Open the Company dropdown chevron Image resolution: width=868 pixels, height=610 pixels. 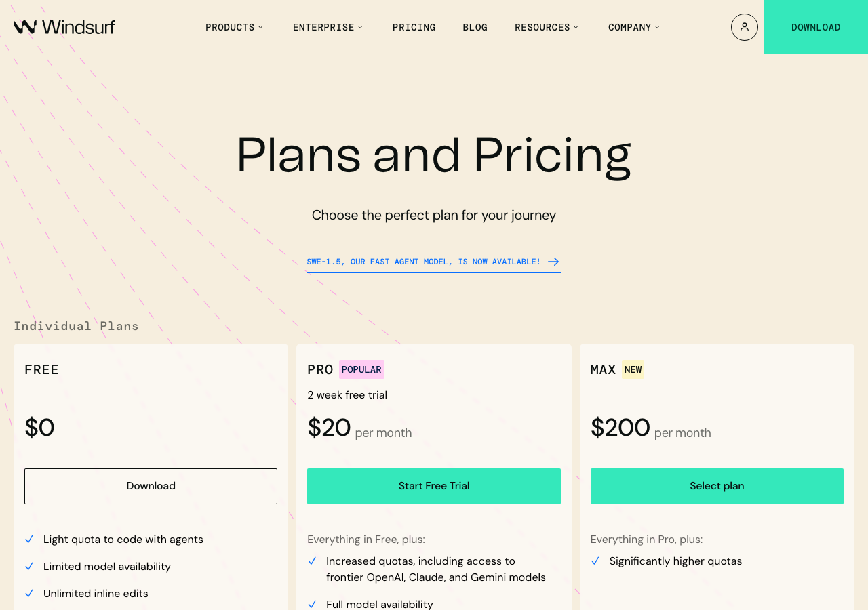point(657,27)
